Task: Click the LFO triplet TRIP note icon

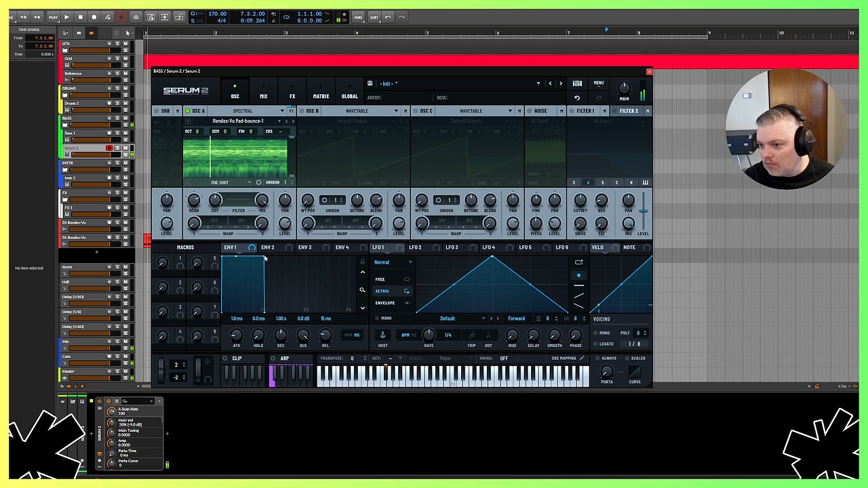Action: coord(471,335)
